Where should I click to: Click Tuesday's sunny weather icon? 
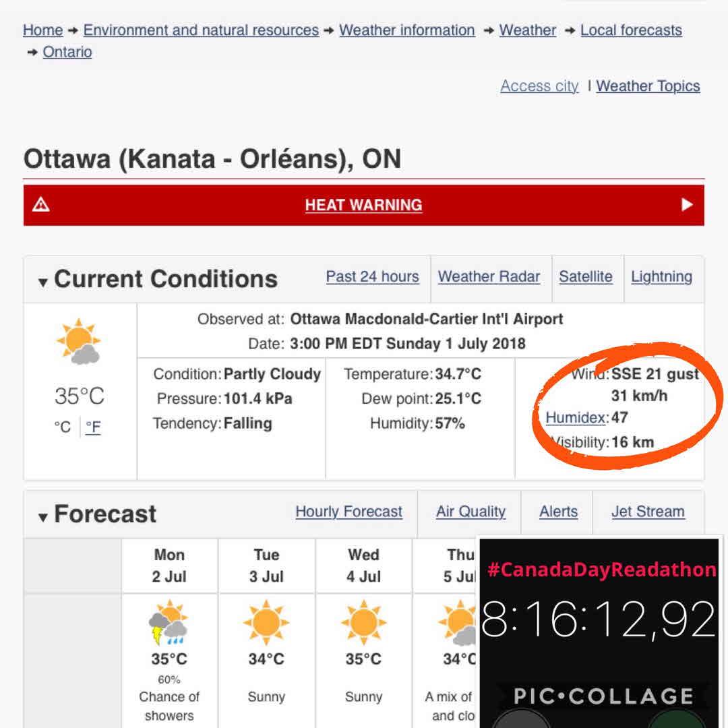point(266,623)
